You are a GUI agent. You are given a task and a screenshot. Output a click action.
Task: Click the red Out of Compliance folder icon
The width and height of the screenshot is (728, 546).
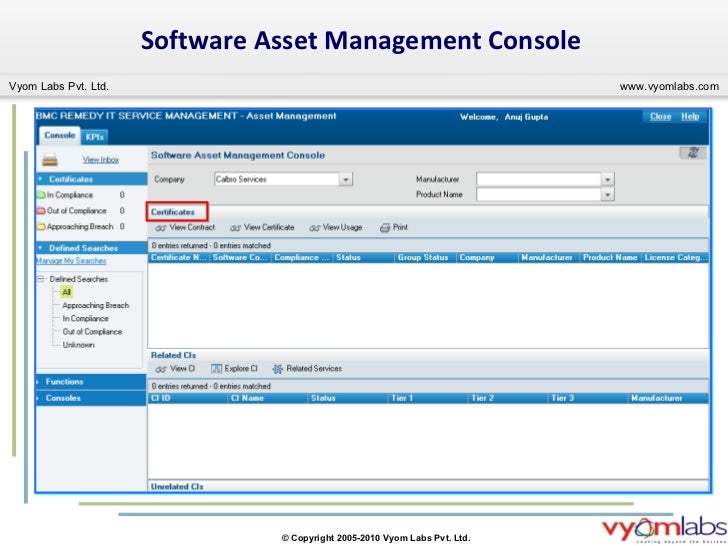(41, 211)
